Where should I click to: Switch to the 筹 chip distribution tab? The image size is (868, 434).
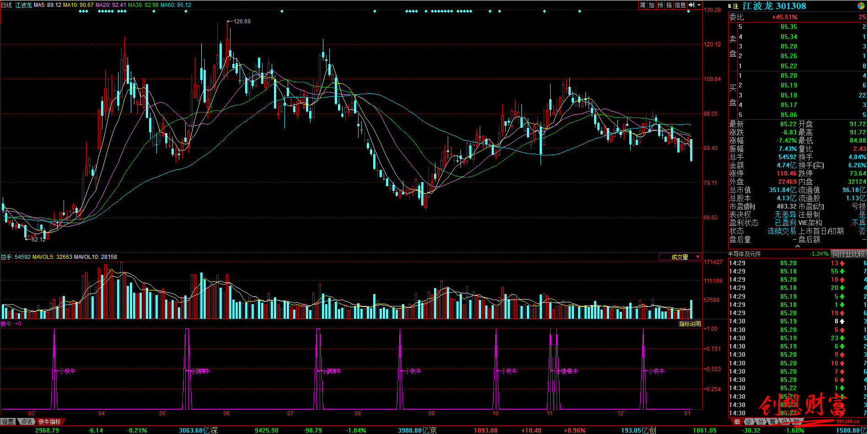click(x=772, y=422)
